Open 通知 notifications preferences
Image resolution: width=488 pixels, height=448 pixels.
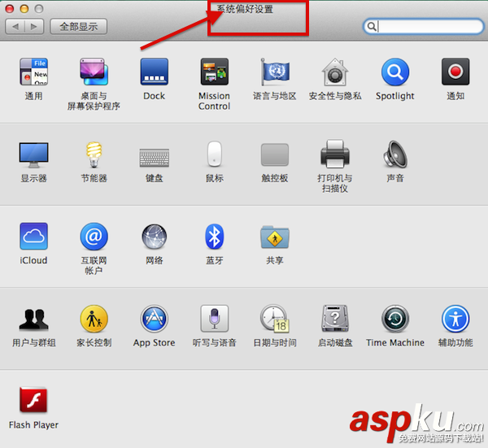pyautogui.click(x=455, y=72)
